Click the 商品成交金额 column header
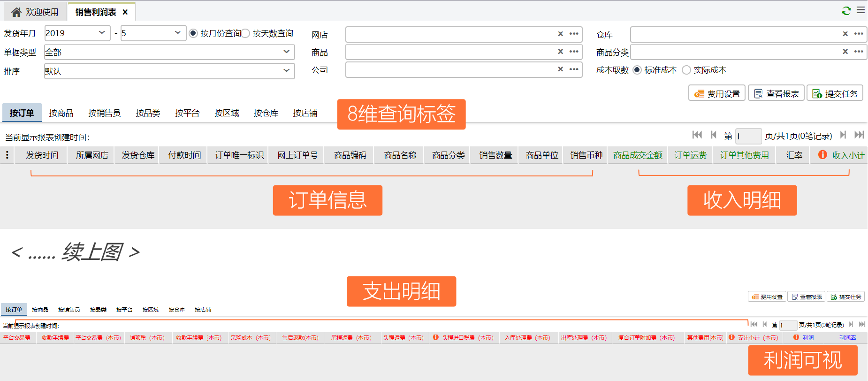The height and width of the screenshot is (381, 868). tap(638, 155)
